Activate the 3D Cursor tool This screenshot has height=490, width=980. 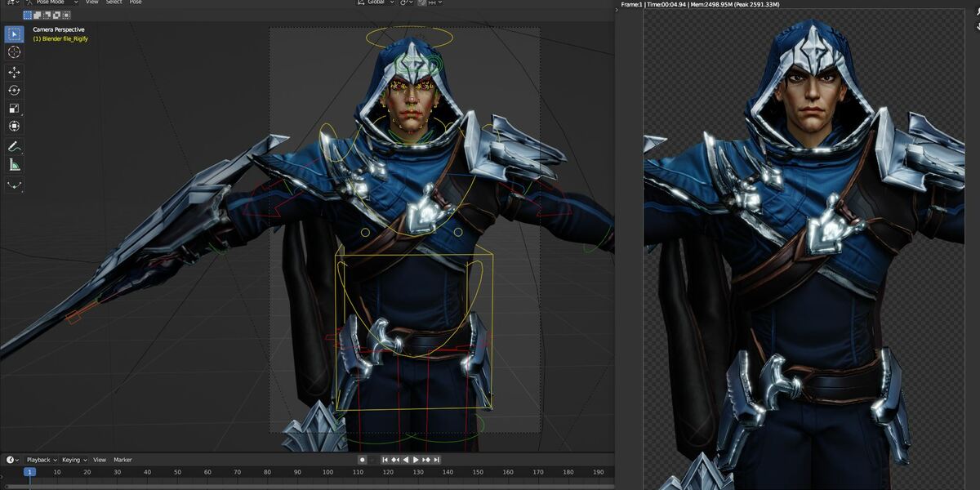click(14, 52)
